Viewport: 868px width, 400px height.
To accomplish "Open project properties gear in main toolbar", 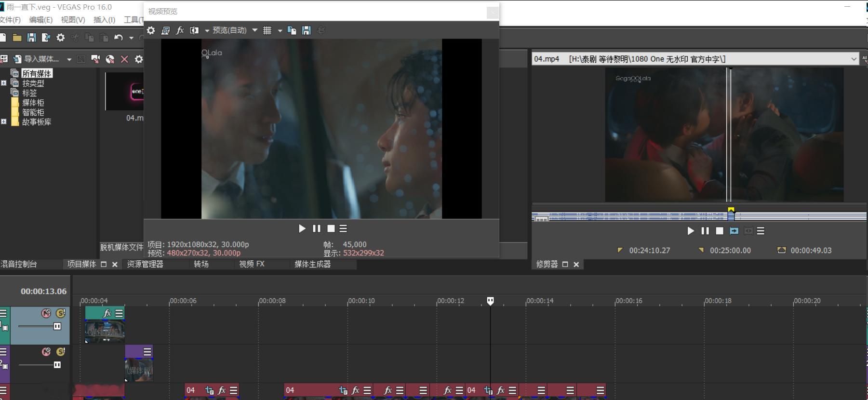I will [x=61, y=38].
